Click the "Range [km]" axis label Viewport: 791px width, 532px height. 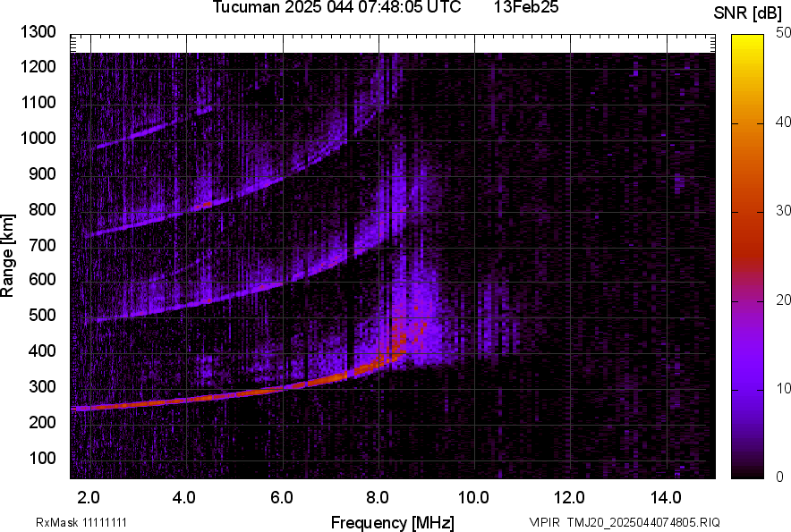point(7,256)
